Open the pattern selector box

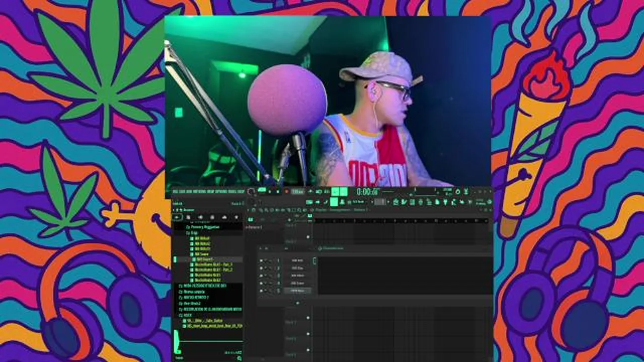(x=380, y=202)
